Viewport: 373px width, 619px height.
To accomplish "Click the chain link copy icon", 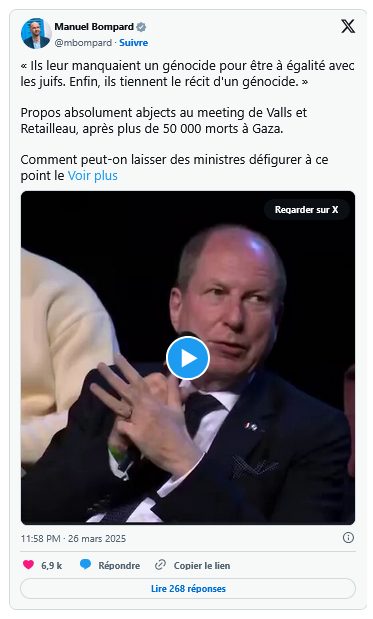I will coord(160,565).
